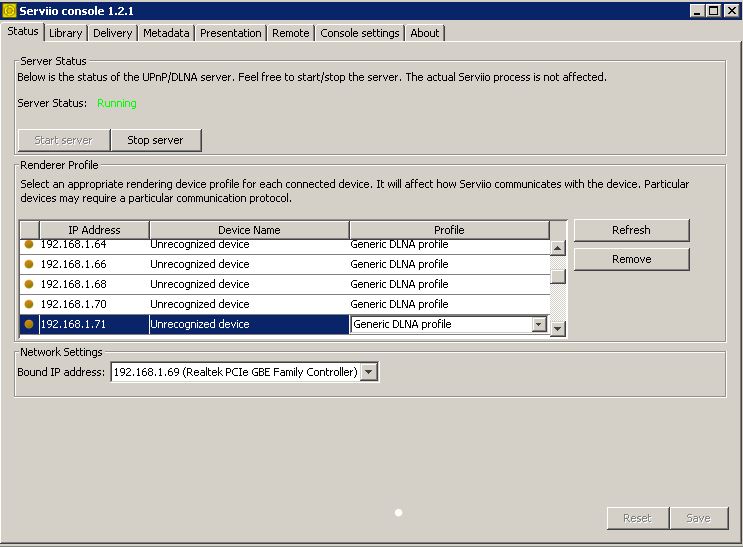Select Generic DLNA profile cell for 192.168.1.66
The width and height of the screenshot is (743, 547).
[x=448, y=264]
